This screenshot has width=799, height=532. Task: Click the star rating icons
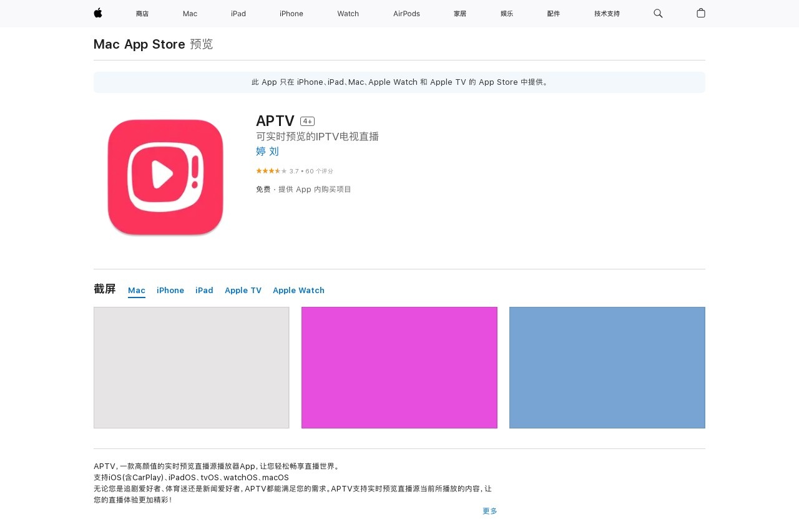pos(272,171)
